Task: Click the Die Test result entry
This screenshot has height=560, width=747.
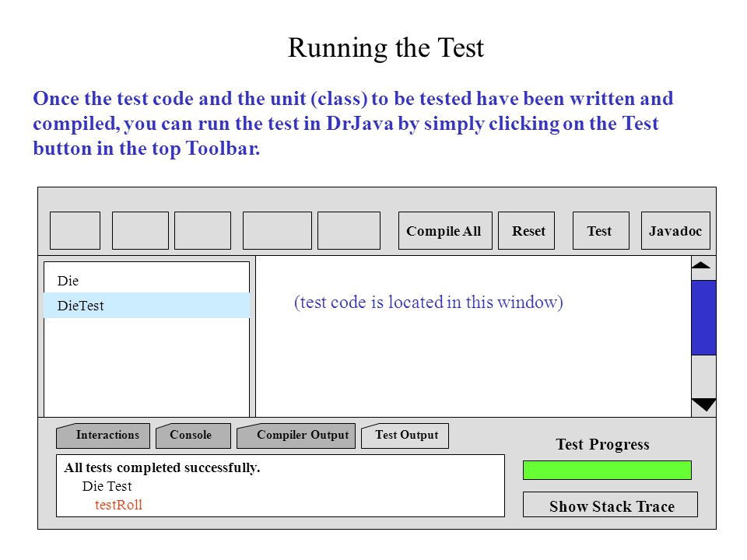Action: (107, 486)
